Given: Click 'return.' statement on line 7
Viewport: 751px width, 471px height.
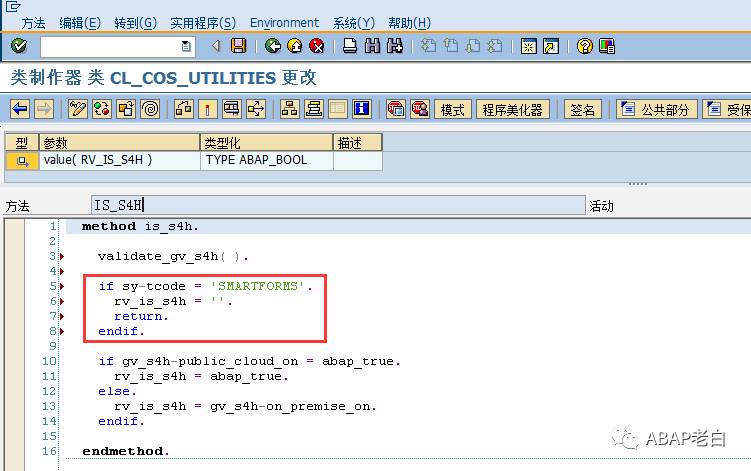Looking at the screenshot, I should pos(141,316).
